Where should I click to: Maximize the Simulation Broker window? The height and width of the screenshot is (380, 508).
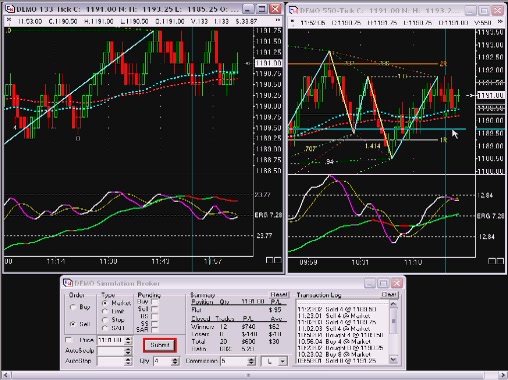pyautogui.click(x=383, y=283)
